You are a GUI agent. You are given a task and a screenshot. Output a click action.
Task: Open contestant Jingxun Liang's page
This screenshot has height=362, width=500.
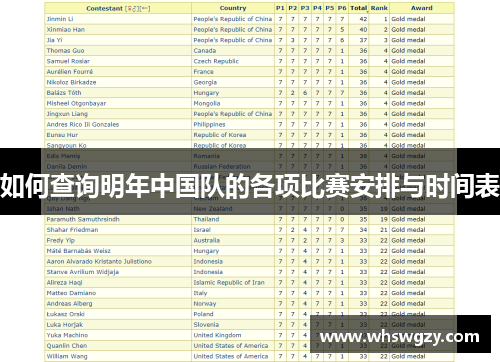(x=67, y=114)
